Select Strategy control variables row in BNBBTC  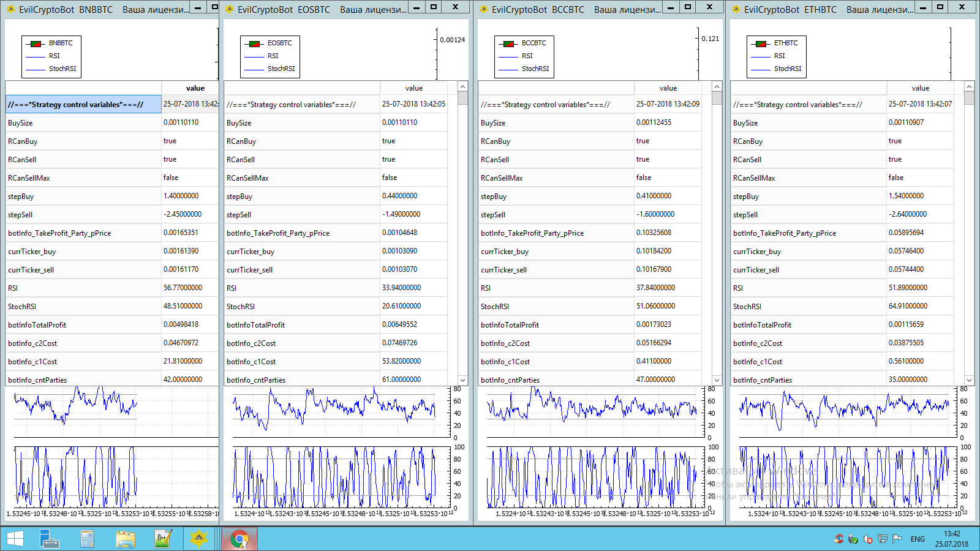(83, 105)
